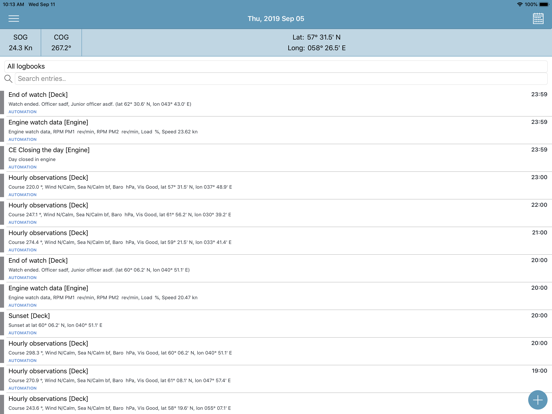
Task: Check the battery status indicator
Action: pyautogui.click(x=544, y=4)
